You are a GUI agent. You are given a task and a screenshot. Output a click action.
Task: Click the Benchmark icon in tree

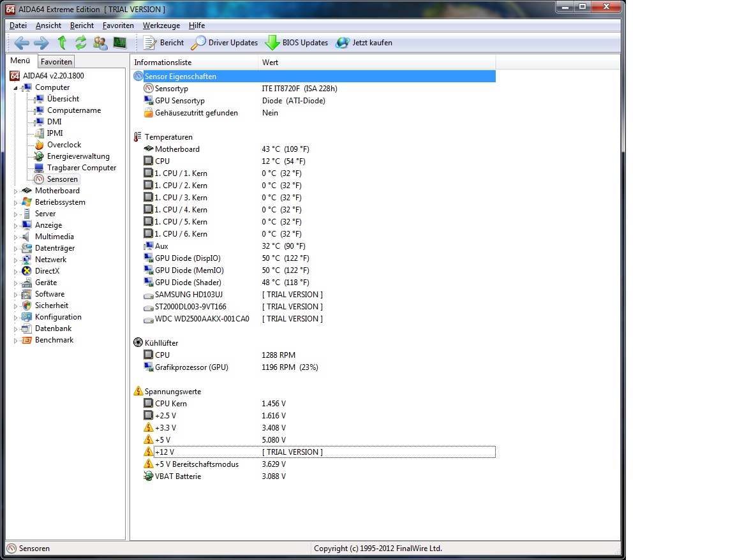point(27,340)
